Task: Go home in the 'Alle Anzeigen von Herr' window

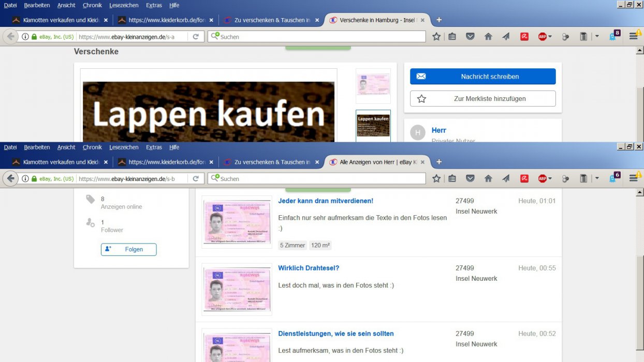Action: (488, 178)
